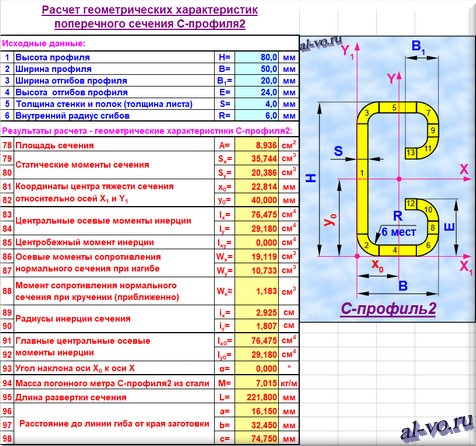This screenshot has height=446, width=476.
Task: Select the bend height E value 24,0
Action: pos(256,92)
